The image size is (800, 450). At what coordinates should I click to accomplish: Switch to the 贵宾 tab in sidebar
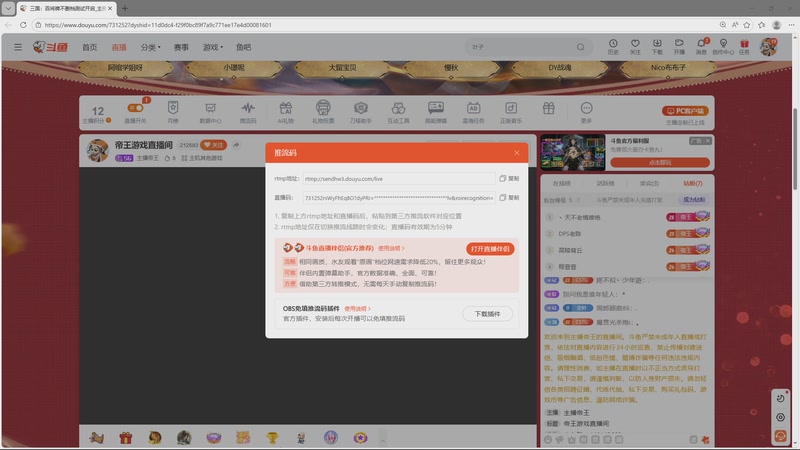pyautogui.click(x=649, y=183)
